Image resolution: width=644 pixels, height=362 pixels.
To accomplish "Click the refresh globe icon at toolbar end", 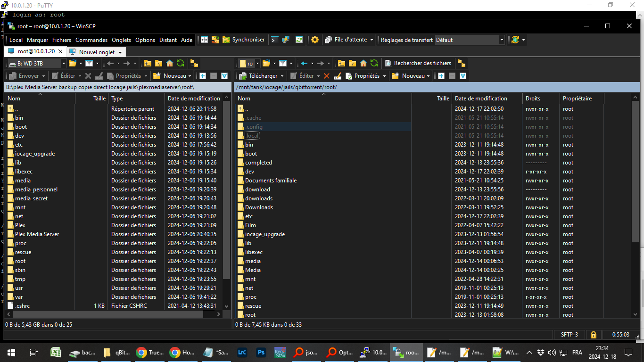I will click(x=515, y=40).
